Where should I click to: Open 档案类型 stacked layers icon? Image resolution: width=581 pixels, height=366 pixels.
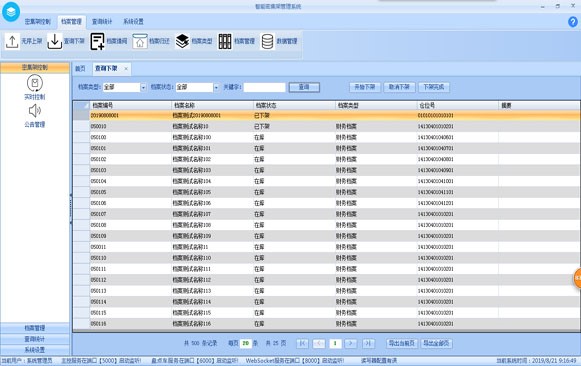[182, 41]
